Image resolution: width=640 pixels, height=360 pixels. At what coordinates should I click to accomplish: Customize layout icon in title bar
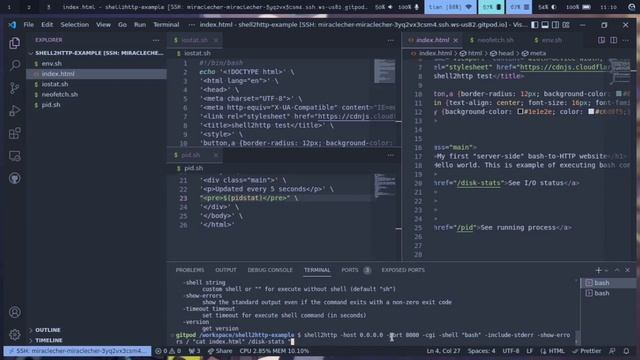coord(566,25)
